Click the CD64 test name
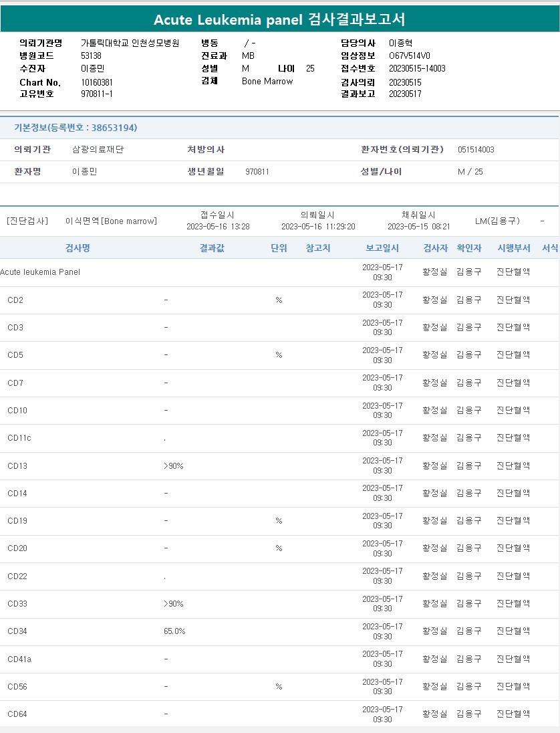This screenshot has height=733, width=560. click(x=17, y=714)
